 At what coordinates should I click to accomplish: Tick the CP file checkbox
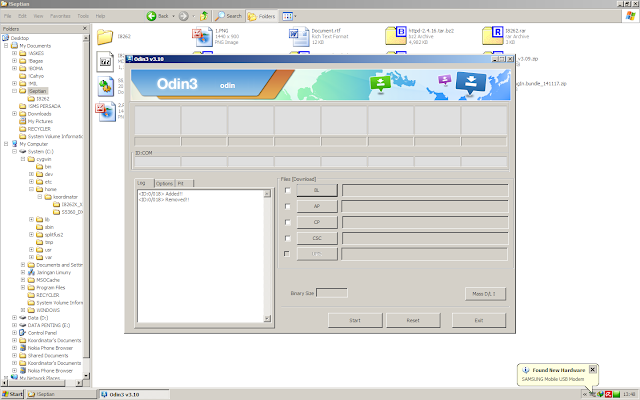coord(287,222)
